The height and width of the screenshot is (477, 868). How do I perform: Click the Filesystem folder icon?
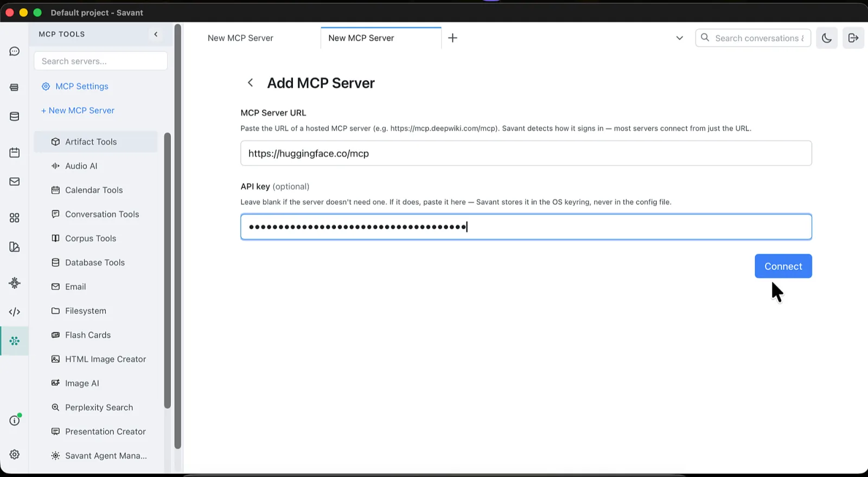pos(55,311)
